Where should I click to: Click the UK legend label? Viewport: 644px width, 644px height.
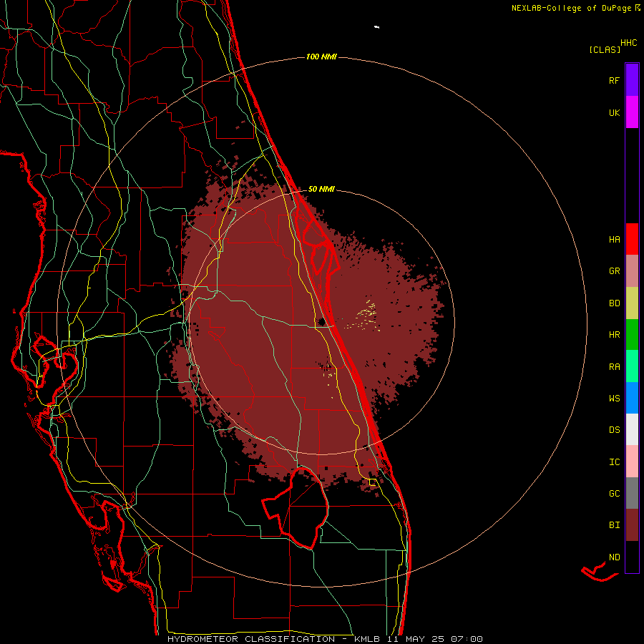pyautogui.click(x=614, y=112)
